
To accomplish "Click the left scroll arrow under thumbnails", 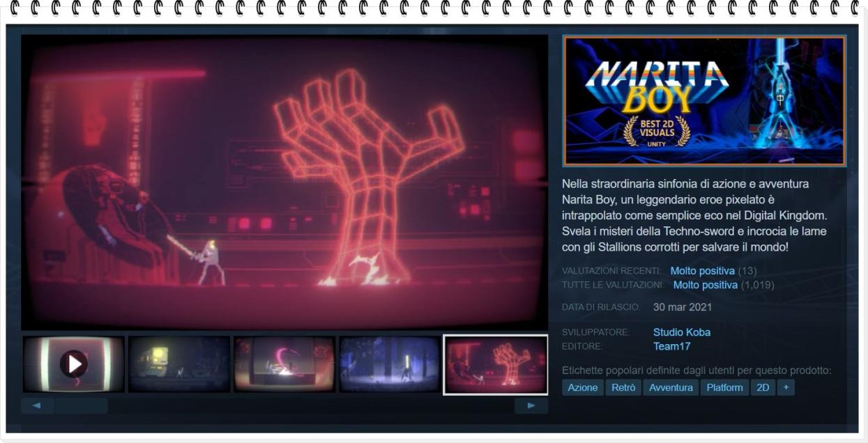I will click(37, 405).
